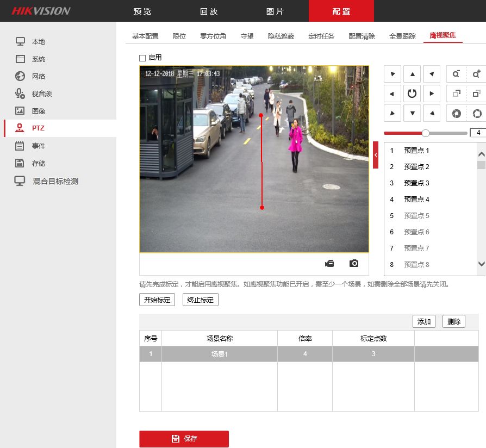The image size is (486, 448).
Task: Click the zoom out magnifier icon
Action: coord(456,74)
